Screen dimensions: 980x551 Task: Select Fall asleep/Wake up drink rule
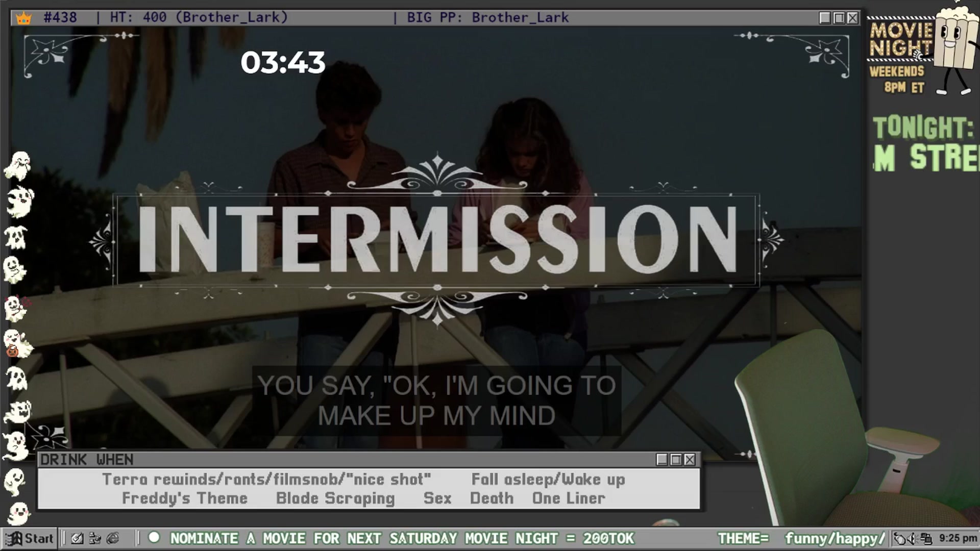(x=548, y=480)
